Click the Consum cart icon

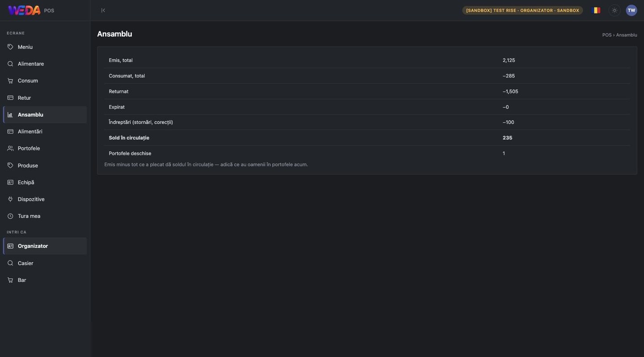[x=10, y=81]
